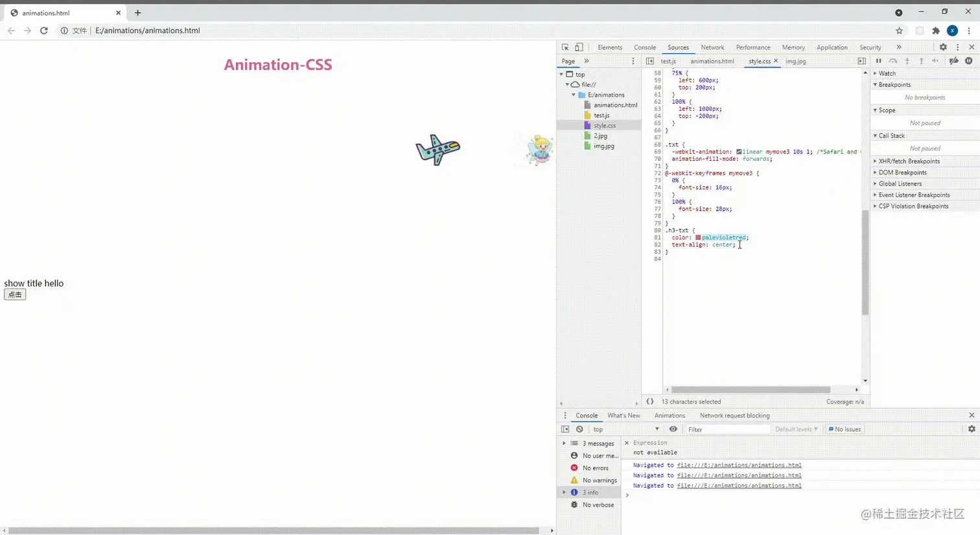Close the console drawer
Viewport: 980px width, 535px height.
click(972, 415)
